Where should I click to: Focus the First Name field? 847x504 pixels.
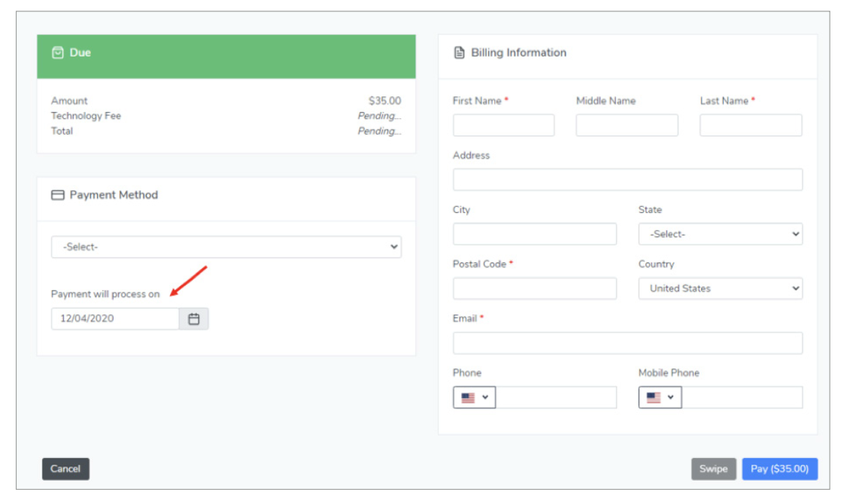coord(503,125)
